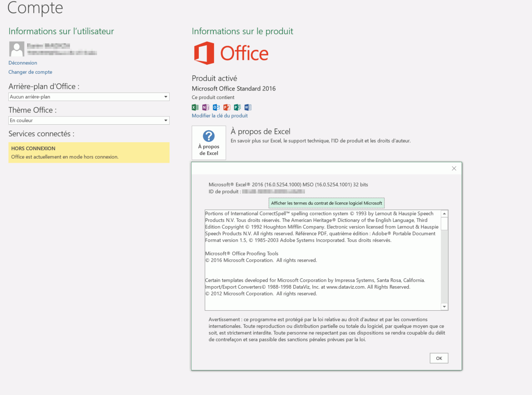Open the Arrière-plan d'Office dropdown
The width and height of the screenshot is (532, 395).
89,97
